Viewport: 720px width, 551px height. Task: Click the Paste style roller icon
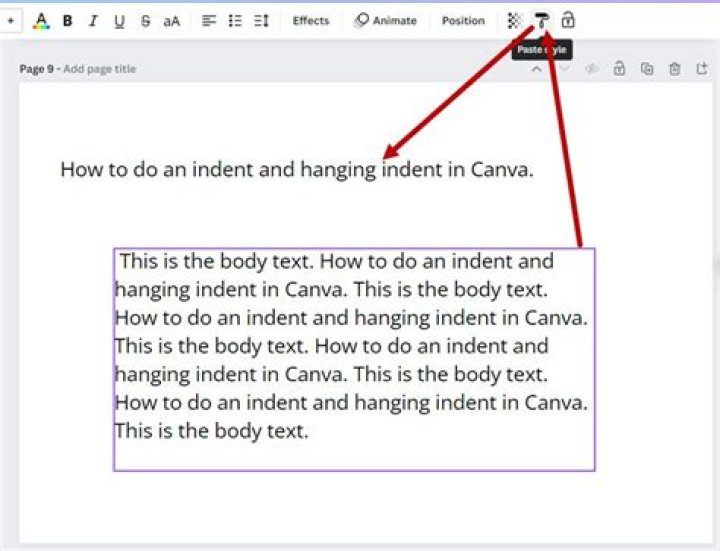pos(541,21)
